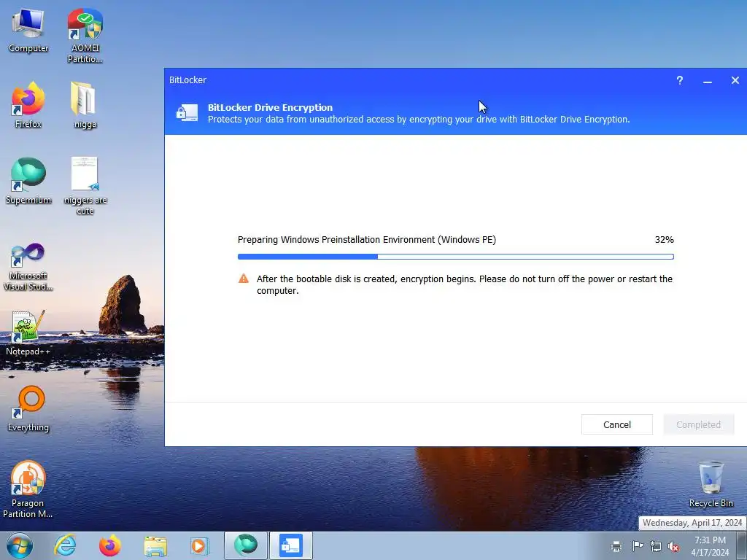Viewport: 747px width, 560px height.
Task: Switch to Supermium taskbar window
Action: coord(246,545)
